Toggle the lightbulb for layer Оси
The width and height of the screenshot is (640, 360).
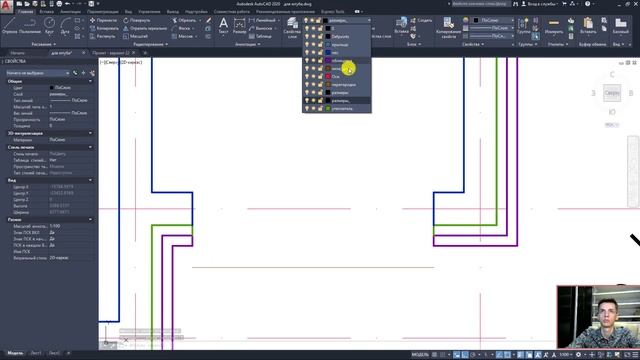click(x=307, y=76)
